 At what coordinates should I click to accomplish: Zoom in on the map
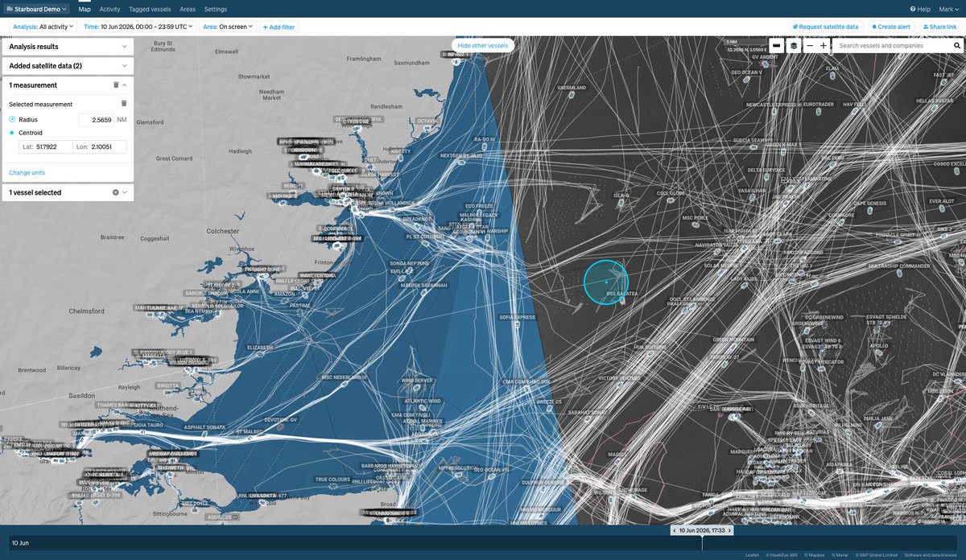824,46
